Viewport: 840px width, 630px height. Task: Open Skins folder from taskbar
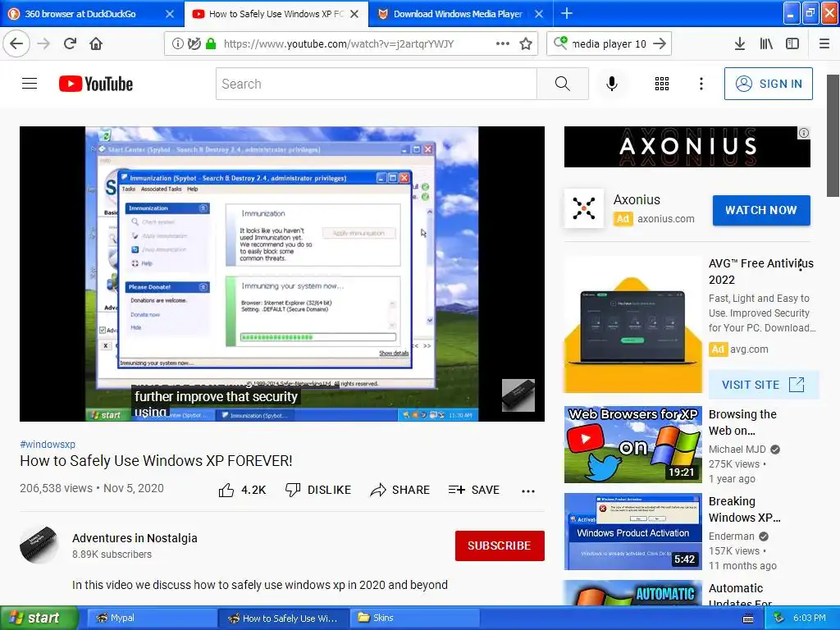click(414, 618)
